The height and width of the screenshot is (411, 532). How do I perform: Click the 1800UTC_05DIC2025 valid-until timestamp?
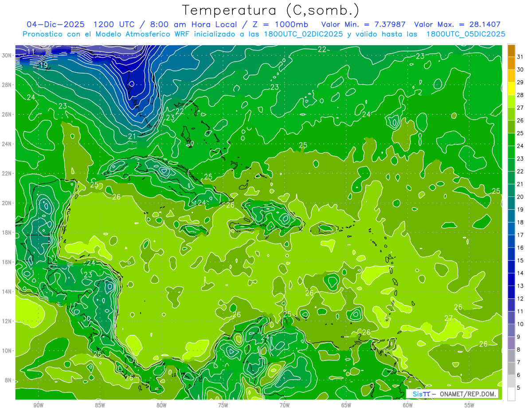(465, 34)
